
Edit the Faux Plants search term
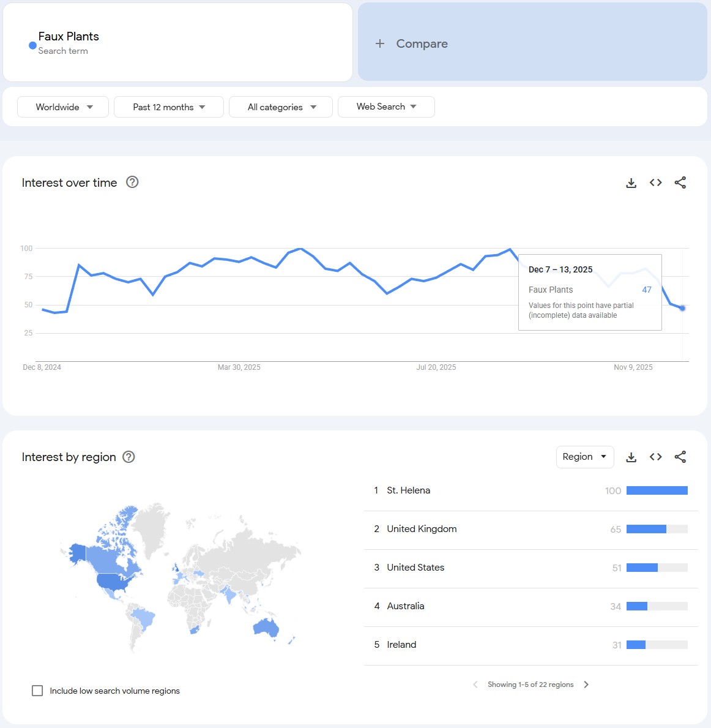(x=69, y=37)
